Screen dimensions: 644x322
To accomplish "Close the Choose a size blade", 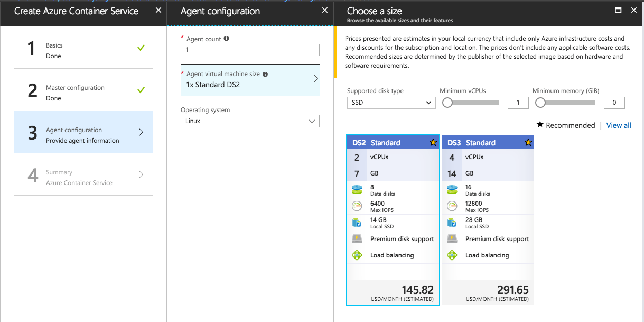I will [634, 10].
